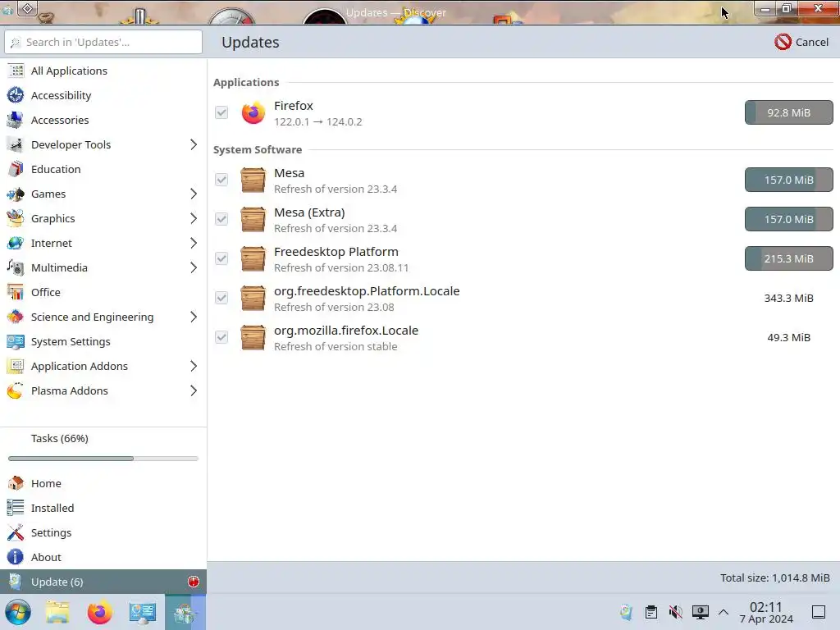The image size is (840, 630).
Task: Click the Home house icon
Action: (16, 483)
